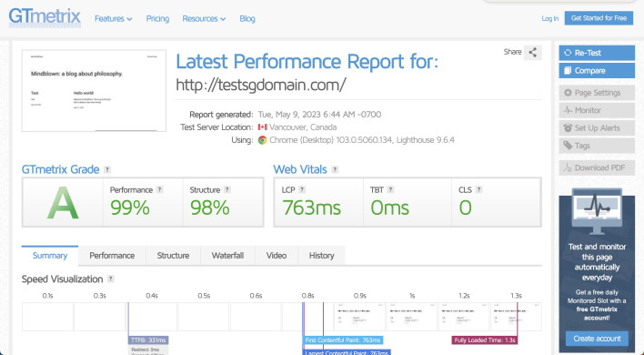Switch to the Structure tab

coord(173,256)
